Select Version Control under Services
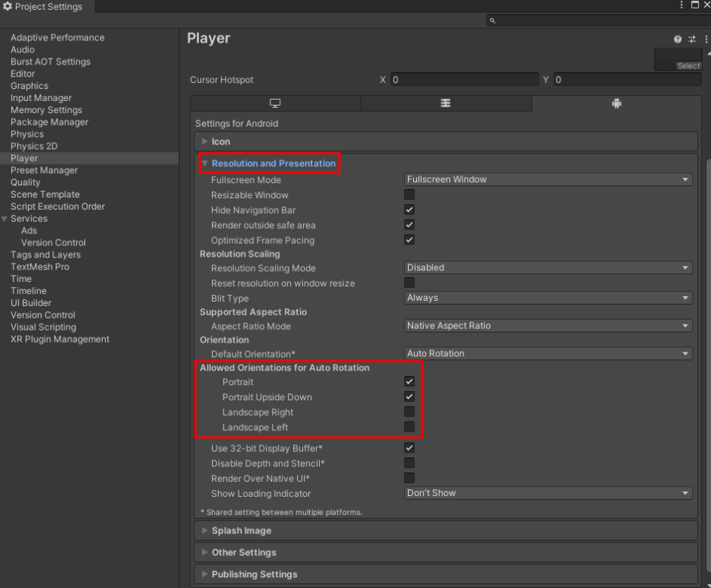The width and height of the screenshot is (711, 588). [53, 242]
